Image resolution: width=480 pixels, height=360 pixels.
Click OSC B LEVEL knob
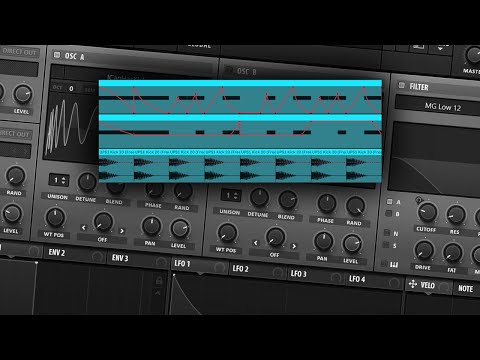point(352,243)
